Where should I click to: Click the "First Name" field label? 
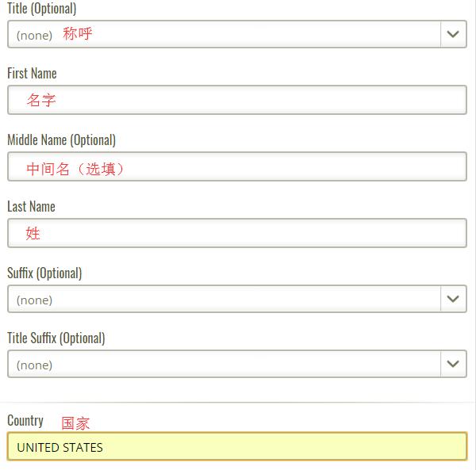[x=32, y=74]
